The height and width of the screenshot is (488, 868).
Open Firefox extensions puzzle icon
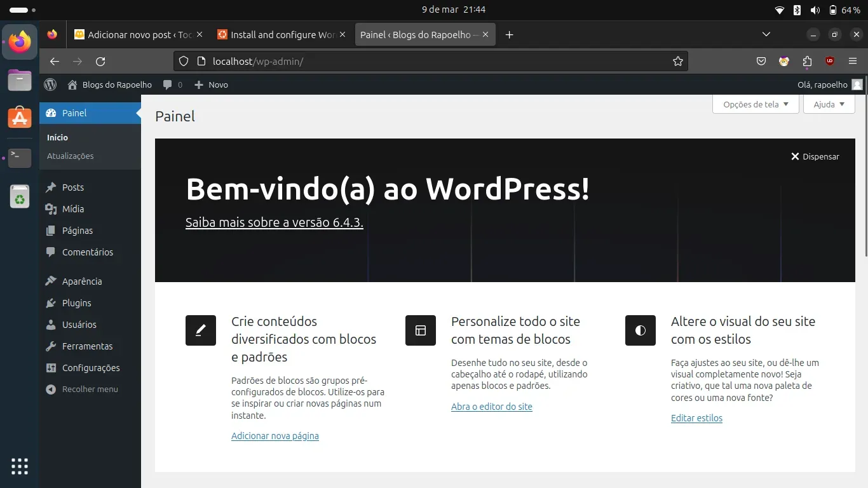pyautogui.click(x=807, y=62)
